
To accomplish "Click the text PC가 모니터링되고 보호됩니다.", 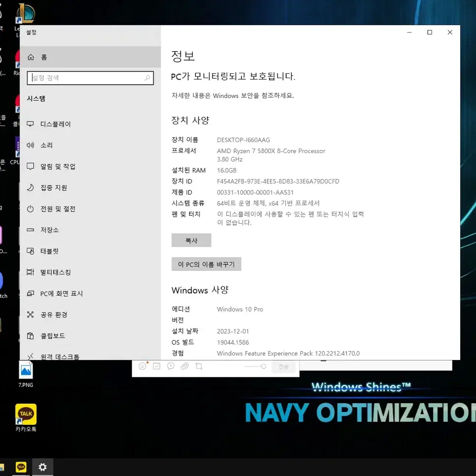I will 233,76.
